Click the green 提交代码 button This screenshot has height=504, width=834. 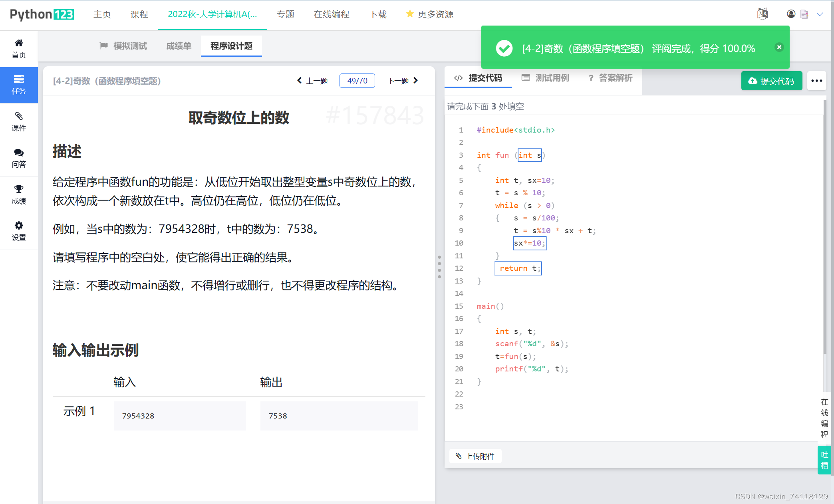point(771,80)
